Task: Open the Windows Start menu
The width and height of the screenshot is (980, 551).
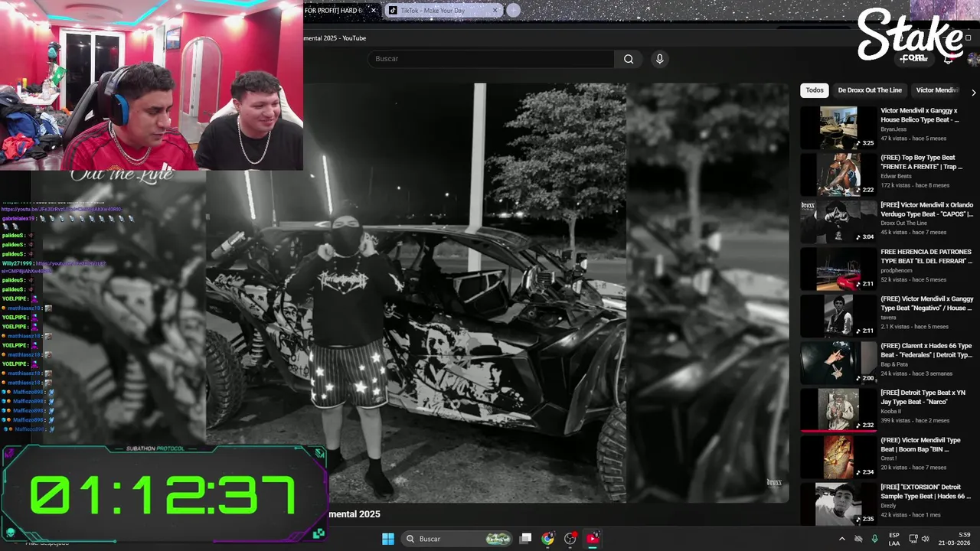Action: click(388, 539)
